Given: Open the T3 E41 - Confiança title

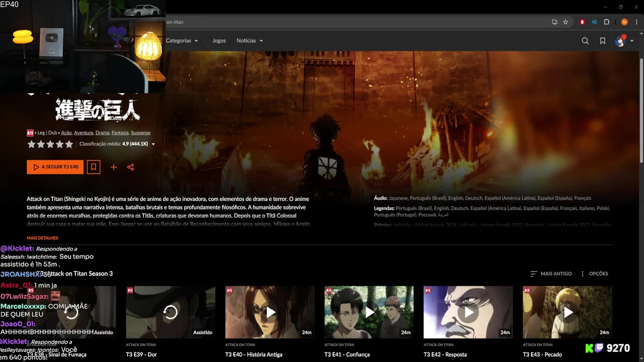Looking at the screenshot, I should [347, 354].
